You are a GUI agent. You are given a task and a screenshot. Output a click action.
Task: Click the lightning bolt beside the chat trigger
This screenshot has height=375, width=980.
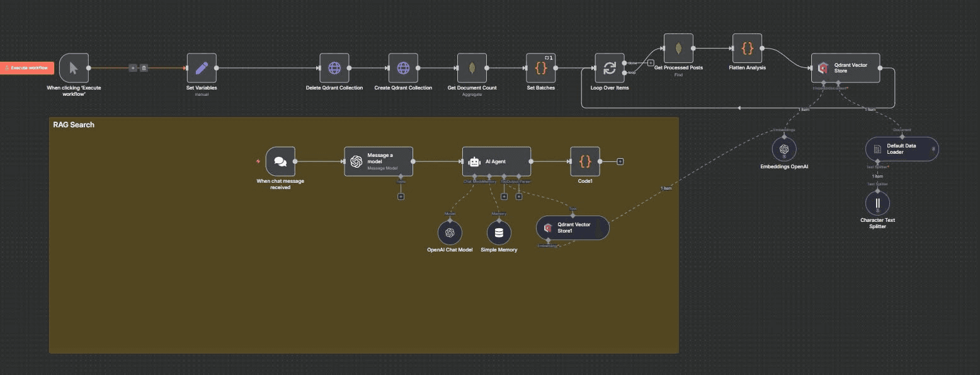258,161
